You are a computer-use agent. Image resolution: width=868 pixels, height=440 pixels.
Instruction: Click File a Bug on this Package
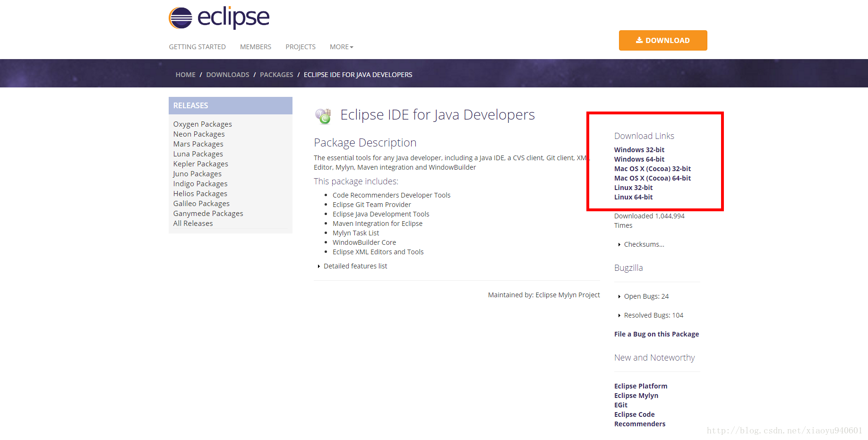tap(656, 334)
